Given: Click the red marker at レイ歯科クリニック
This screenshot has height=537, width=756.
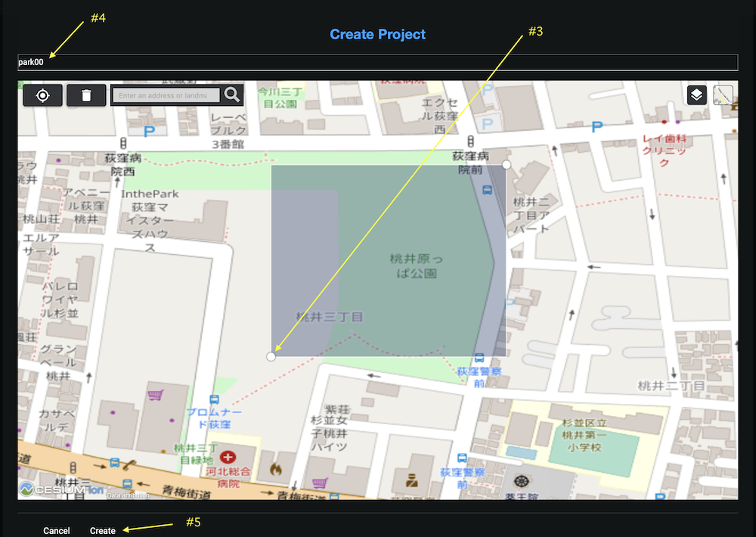Looking at the screenshot, I should 664,122.
